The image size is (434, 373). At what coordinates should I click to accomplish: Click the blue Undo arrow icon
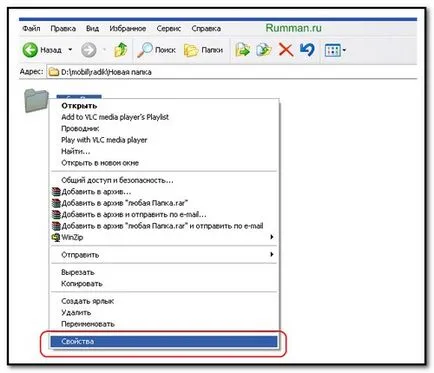[307, 49]
